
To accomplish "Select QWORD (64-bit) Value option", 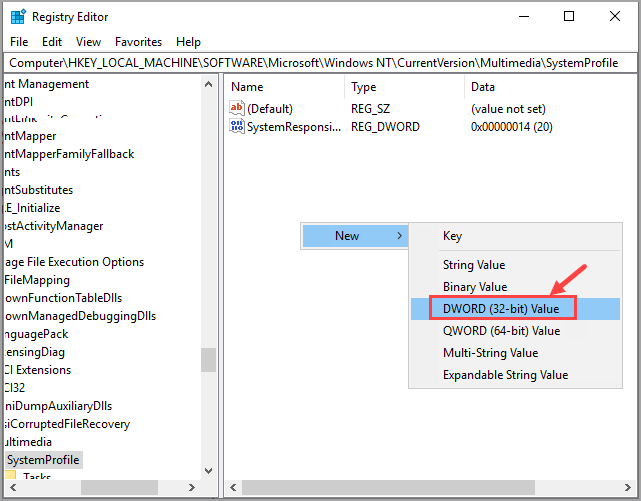I will pos(515,331).
